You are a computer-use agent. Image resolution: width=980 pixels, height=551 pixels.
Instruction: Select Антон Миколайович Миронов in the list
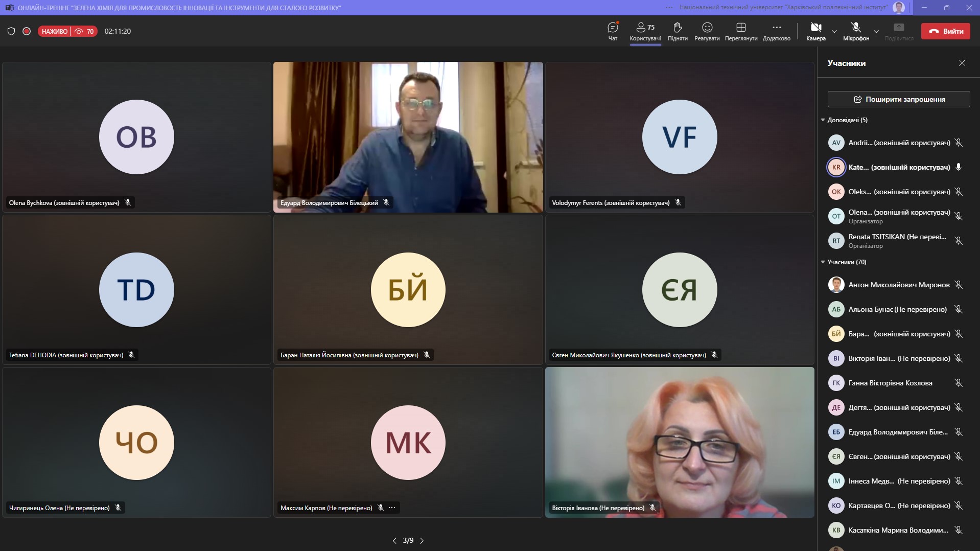click(896, 285)
